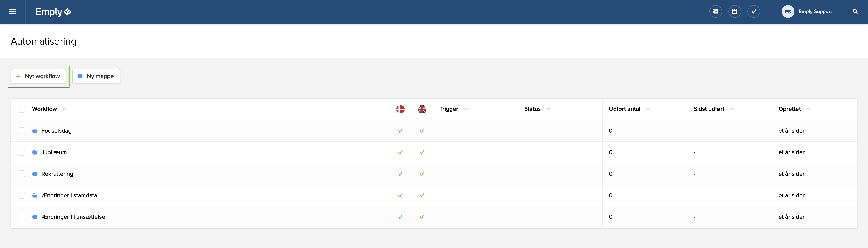The height and width of the screenshot is (248, 868).
Task: Click the Danish flag column icon
Action: coord(400,109)
